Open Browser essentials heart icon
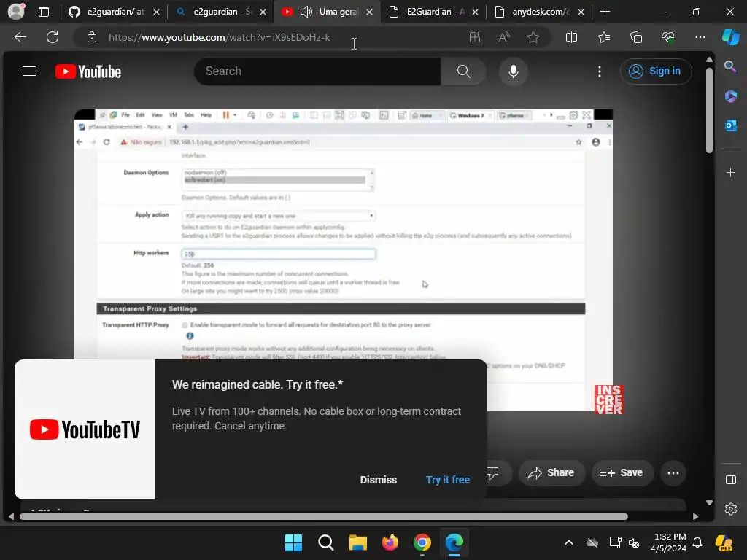The height and width of the screenshot is (560, 747). pyautogui.click(x=668, y=37)
